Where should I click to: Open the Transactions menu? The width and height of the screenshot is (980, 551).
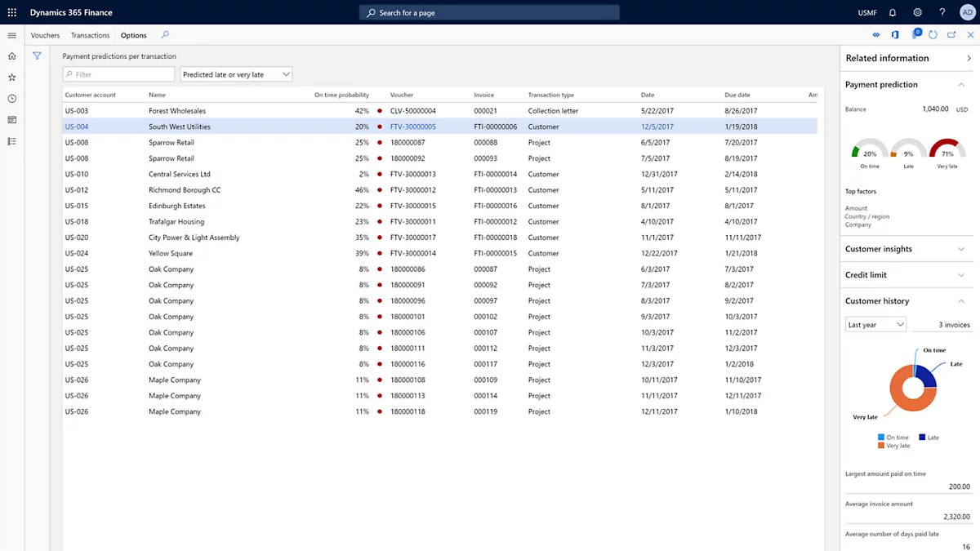coord(90,35)
